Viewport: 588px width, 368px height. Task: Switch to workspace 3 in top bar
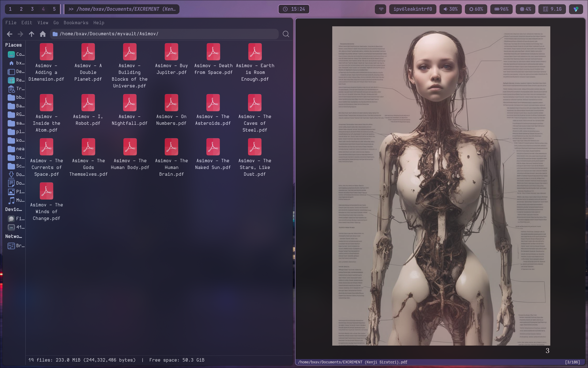pos(32,9)
